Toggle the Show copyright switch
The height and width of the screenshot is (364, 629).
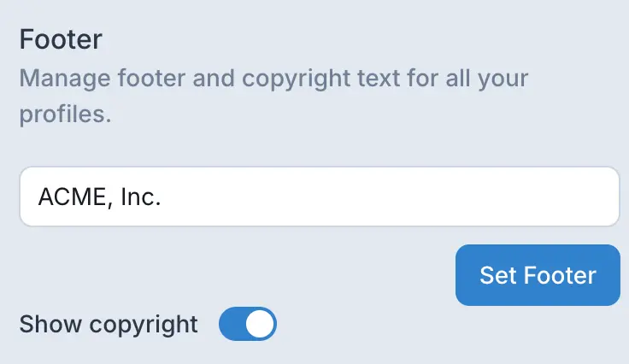[248, 325]
